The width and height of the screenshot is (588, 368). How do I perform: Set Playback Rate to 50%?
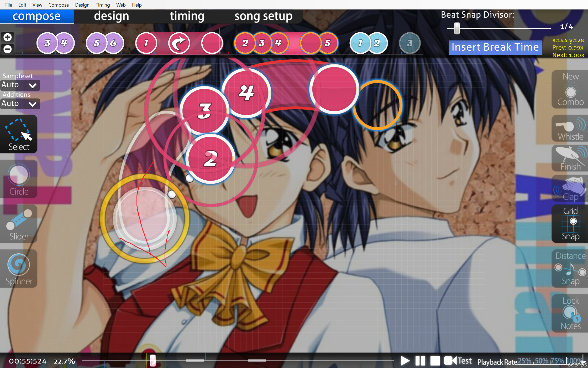pyautogui.click(x=541, y=361)
